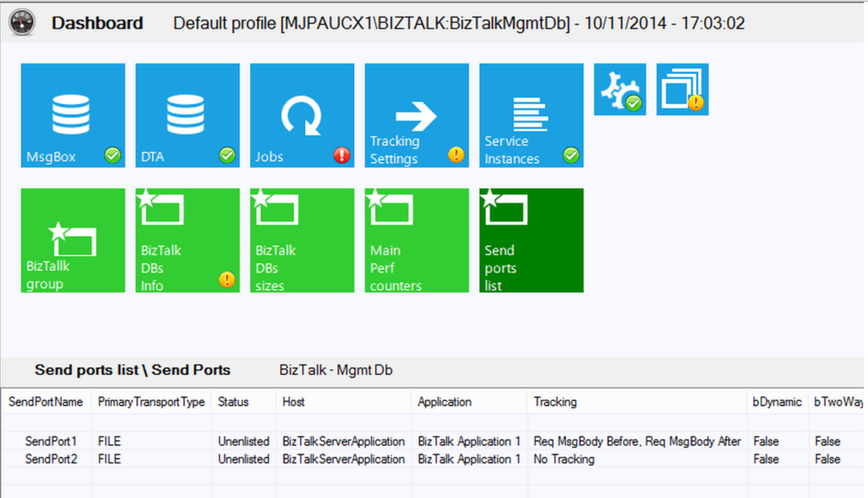Click the green check badge on Service Instances
The width and height of the screenshot is (868, 498).
pyautogui.click(x=571, y=155)
